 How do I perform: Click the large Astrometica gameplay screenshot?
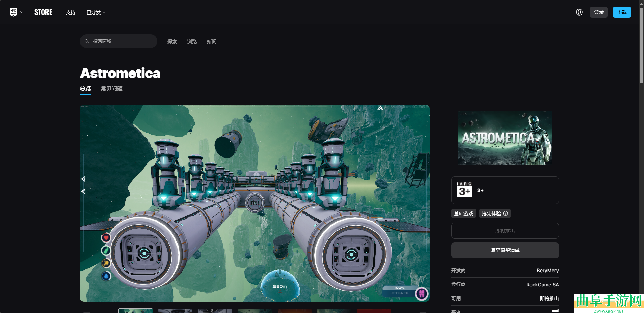coord(255,203)
